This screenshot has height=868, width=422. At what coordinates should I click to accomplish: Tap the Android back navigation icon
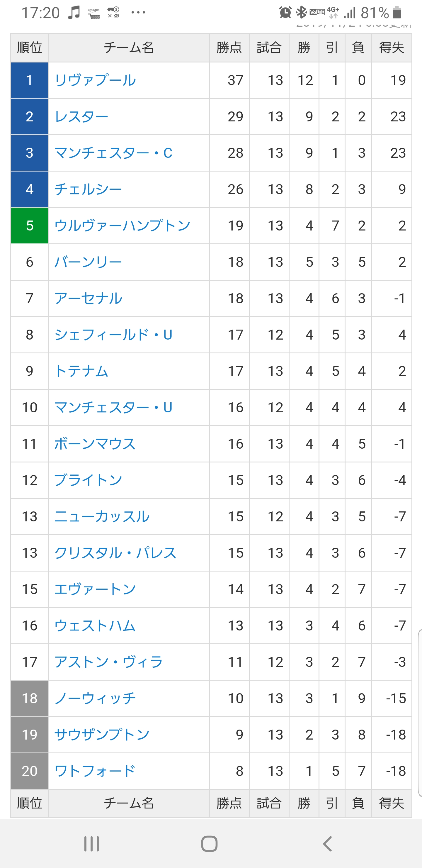click(327, 843)
